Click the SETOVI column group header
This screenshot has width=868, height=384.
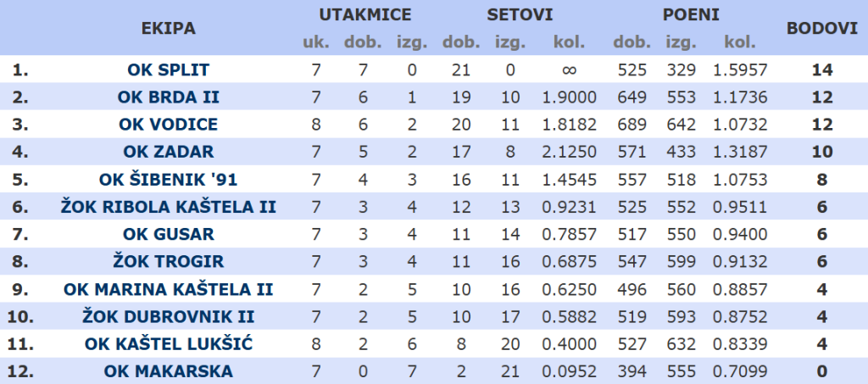pos(520,14)
